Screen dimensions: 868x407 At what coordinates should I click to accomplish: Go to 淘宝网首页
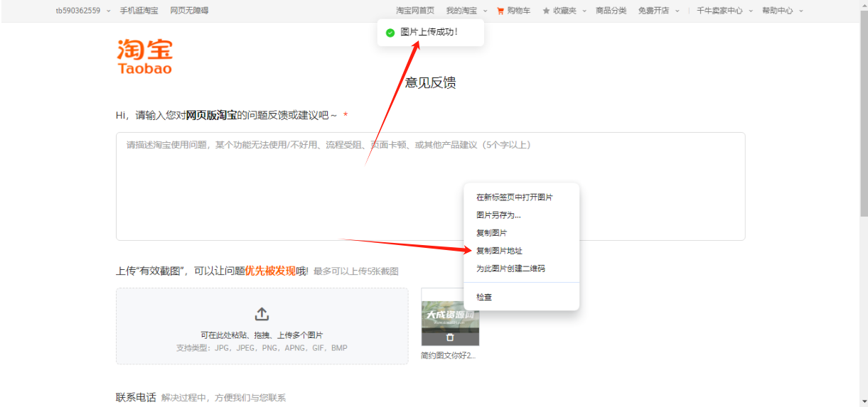(x=415, y=11)
